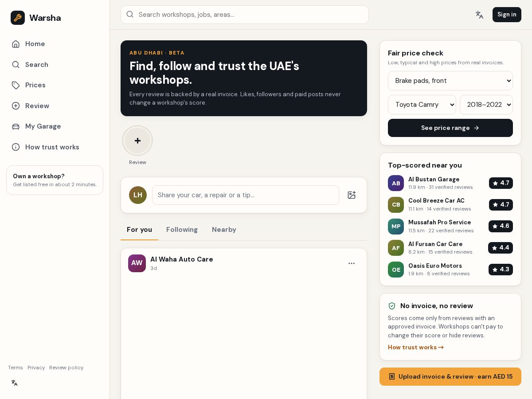Screen dimensions: 532x399
Task: Click the Cool Breeze 4.7 score badge
Action: [501, 205]
